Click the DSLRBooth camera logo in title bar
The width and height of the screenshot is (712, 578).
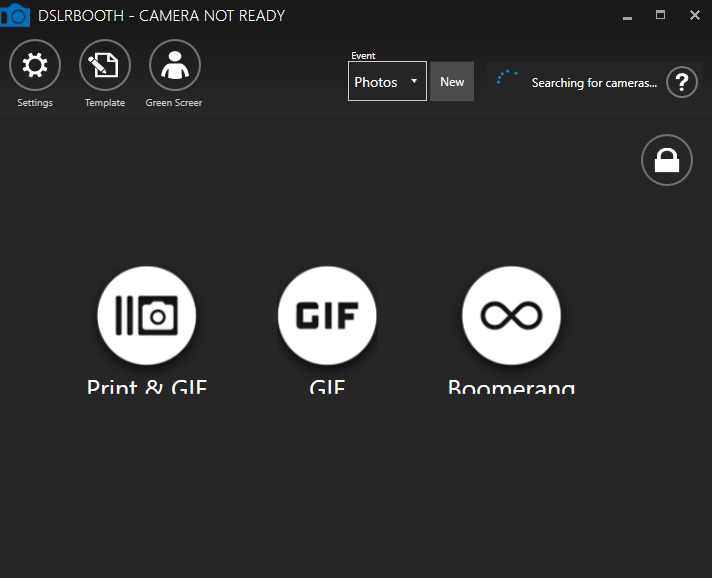tap(14, 16)
